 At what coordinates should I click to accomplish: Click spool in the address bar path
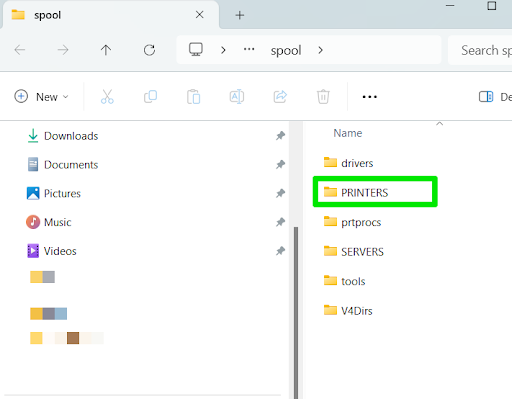pos(286,51)
